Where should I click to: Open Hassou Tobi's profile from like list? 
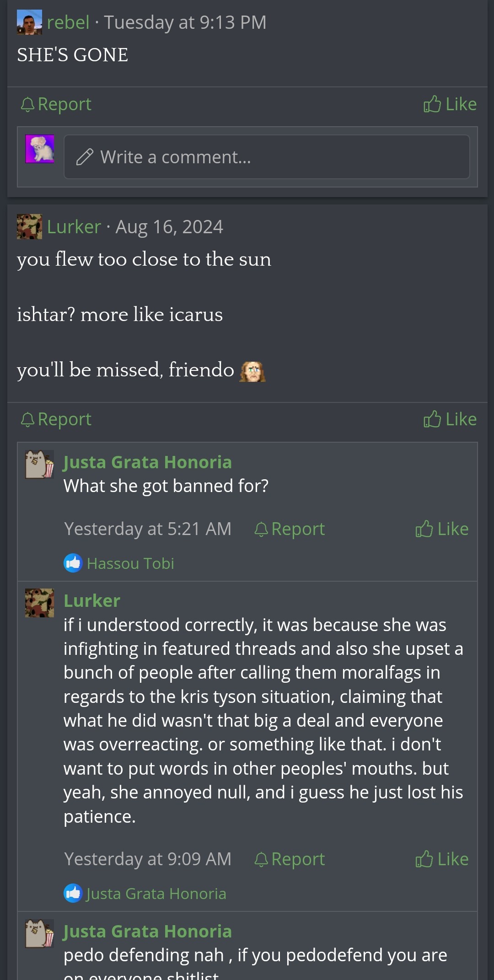[130, 563]
